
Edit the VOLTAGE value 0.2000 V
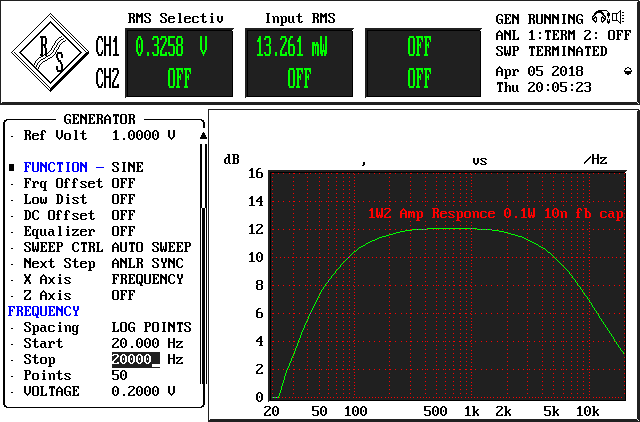point(143,391)
